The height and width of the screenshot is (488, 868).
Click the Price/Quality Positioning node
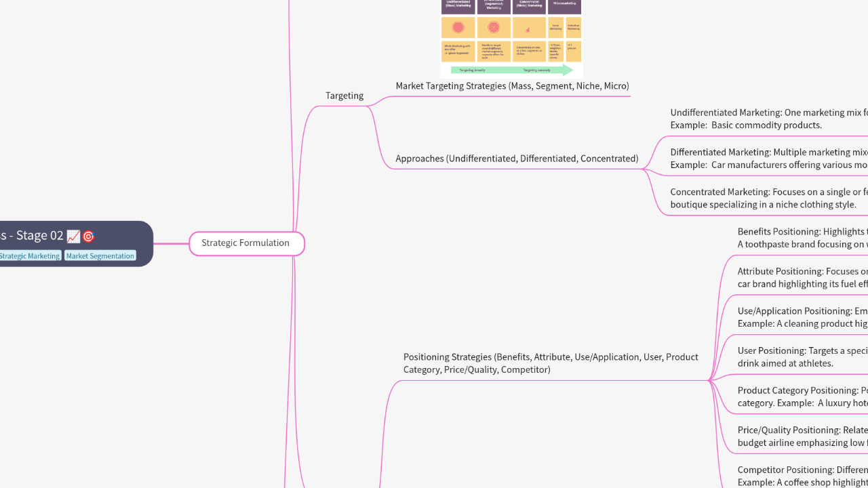(x=803, y=436)
